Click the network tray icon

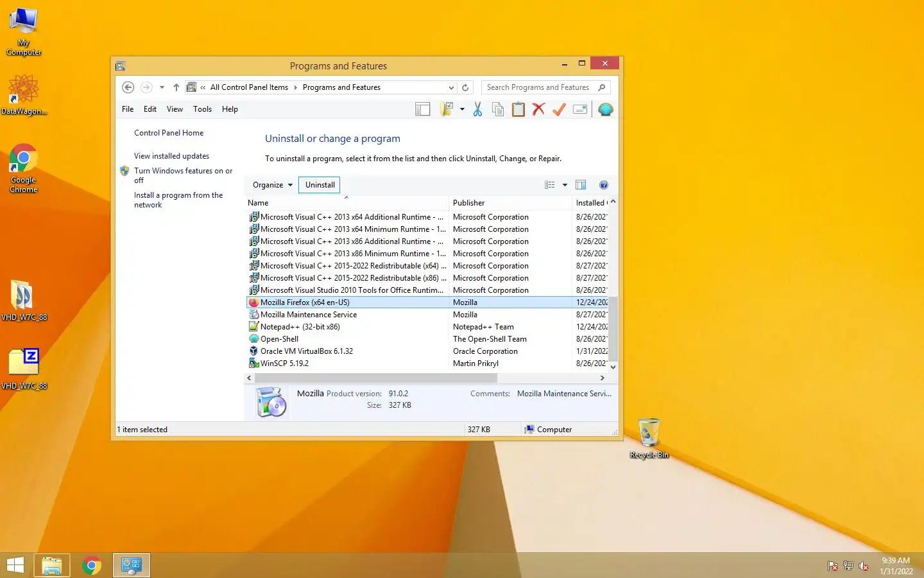(848, 566)
